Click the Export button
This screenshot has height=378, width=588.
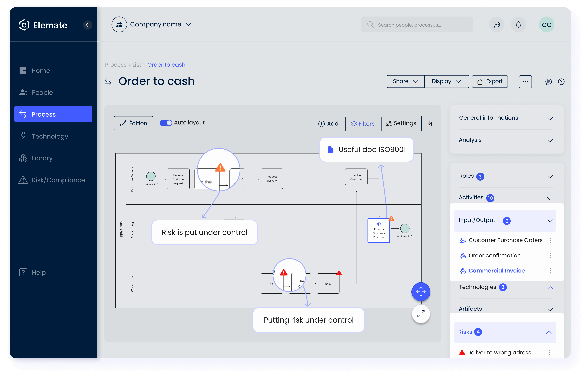[489, 81]
